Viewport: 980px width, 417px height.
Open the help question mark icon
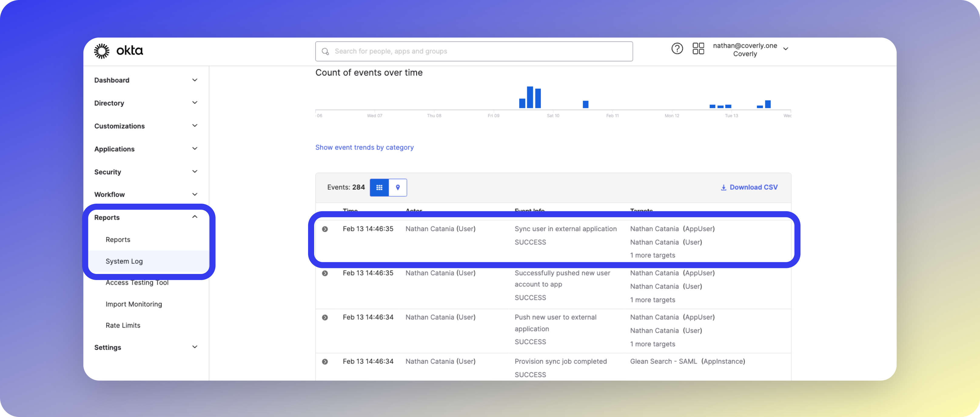tap(677, 49)
